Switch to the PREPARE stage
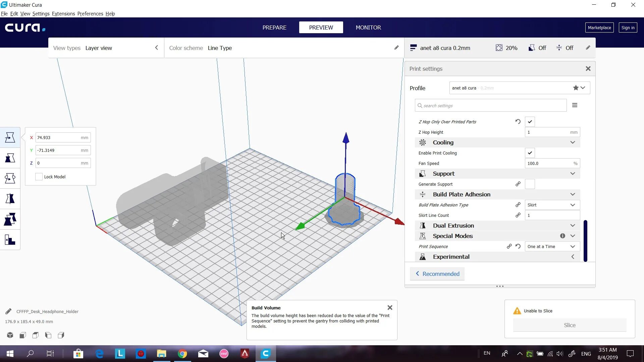 274,27
